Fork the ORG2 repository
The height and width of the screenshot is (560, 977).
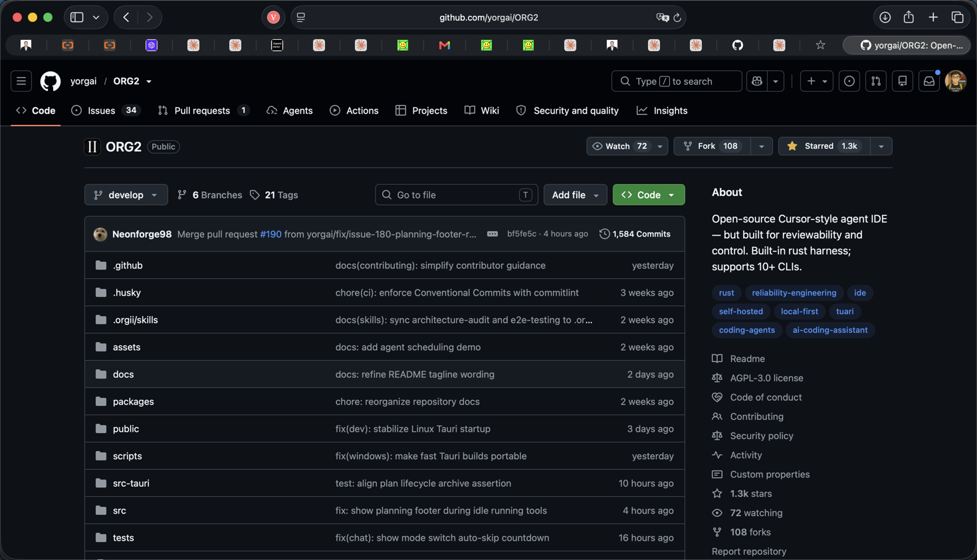coord(712,146)
